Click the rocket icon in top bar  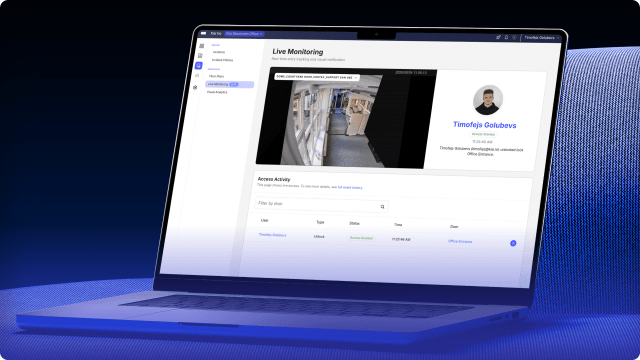[498, 37]
